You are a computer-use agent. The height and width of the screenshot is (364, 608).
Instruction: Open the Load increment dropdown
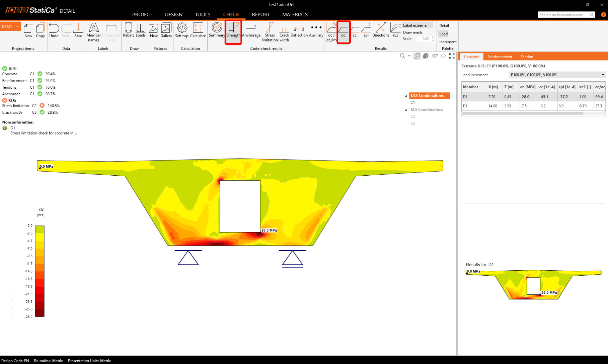click(x=557, y=75)
